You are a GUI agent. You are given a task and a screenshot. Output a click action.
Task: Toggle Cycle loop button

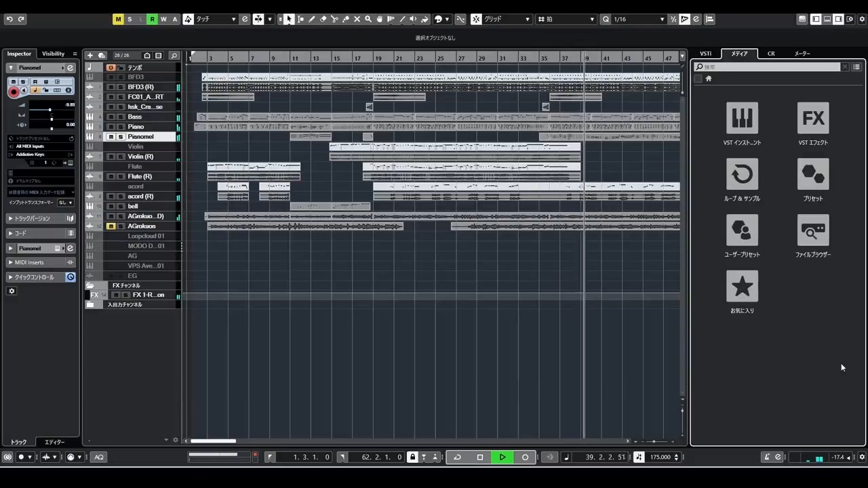(x=457, y=457)
